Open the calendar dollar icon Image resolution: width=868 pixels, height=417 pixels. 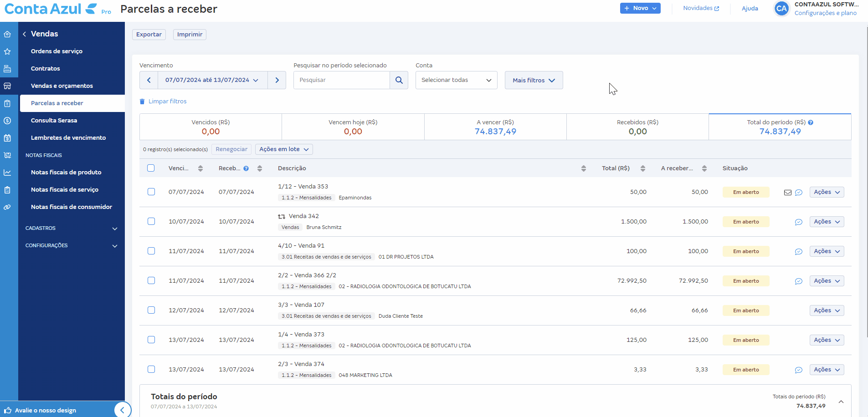coord(7,138)
